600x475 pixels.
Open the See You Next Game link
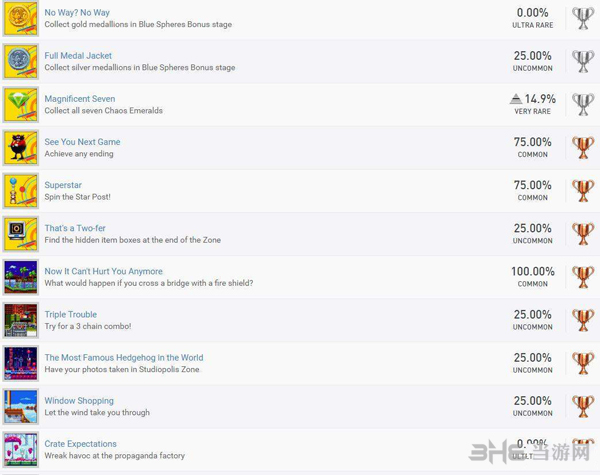(x=82, y=142)
